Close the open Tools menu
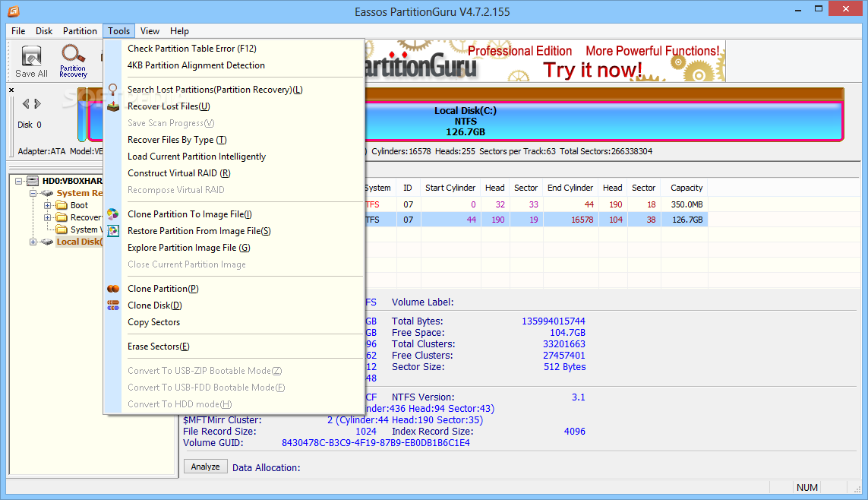 [119, 31]
